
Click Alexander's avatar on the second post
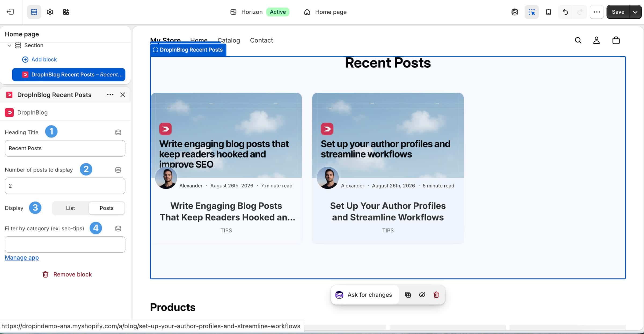pos(328,178)
